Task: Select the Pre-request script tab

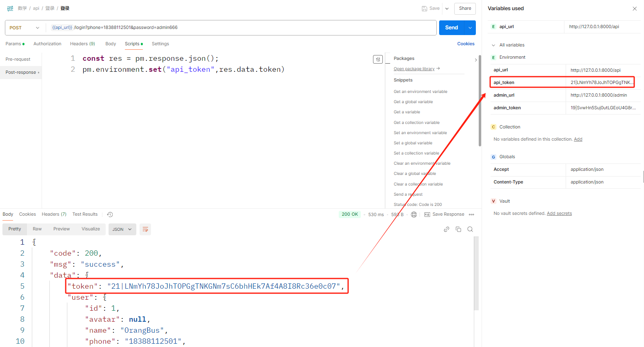Action: [18, 60]
